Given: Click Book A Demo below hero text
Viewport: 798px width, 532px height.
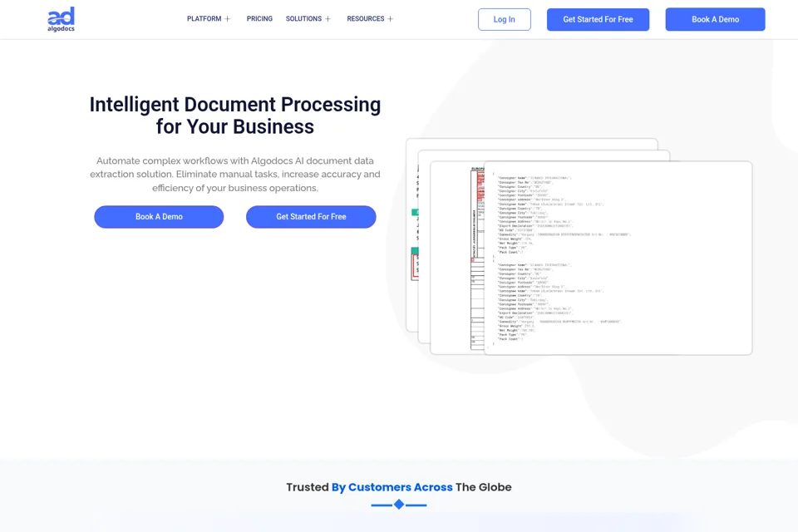Looking at the screenshot, I should (159, 217).
